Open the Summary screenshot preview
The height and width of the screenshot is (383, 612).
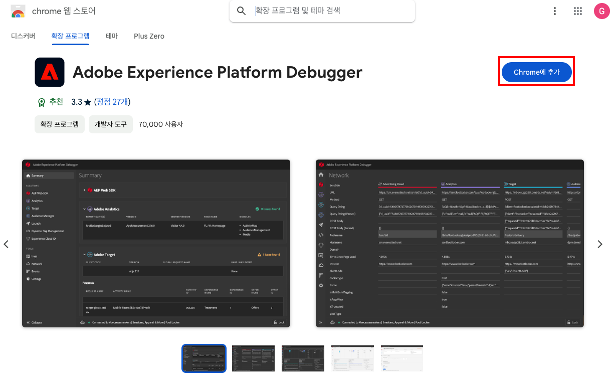(156, 243)
